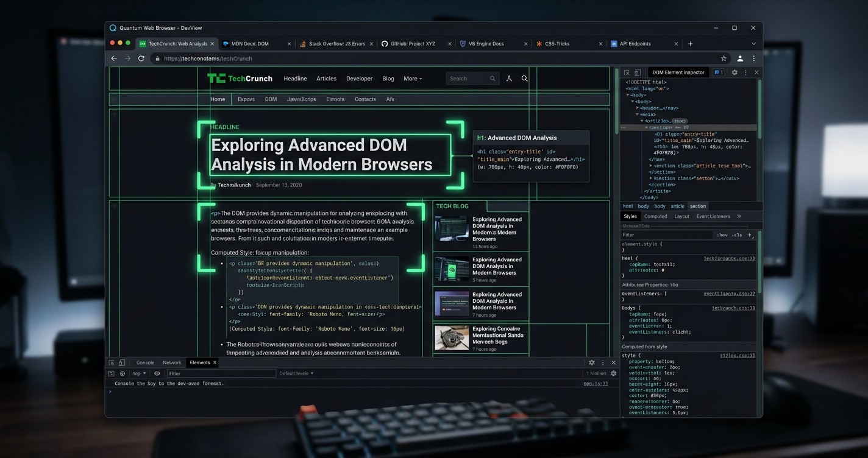868x458 pixels.
Task: Open the user account icon in site header
Action: pos(509,79)
